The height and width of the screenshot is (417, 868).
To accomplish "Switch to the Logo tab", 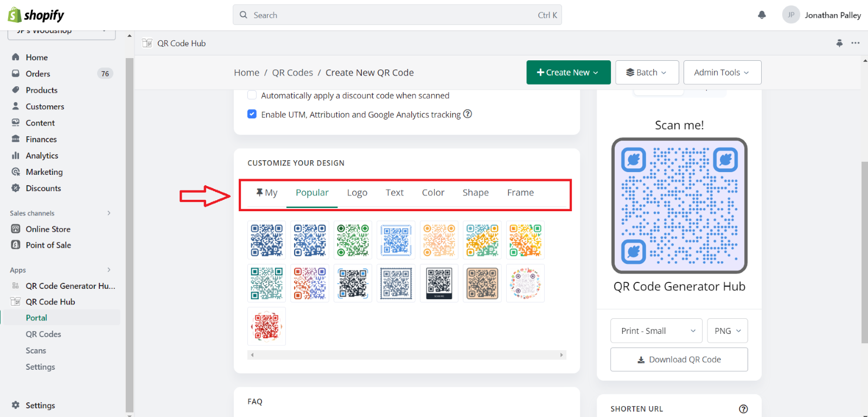I will [x=357, y=193].
